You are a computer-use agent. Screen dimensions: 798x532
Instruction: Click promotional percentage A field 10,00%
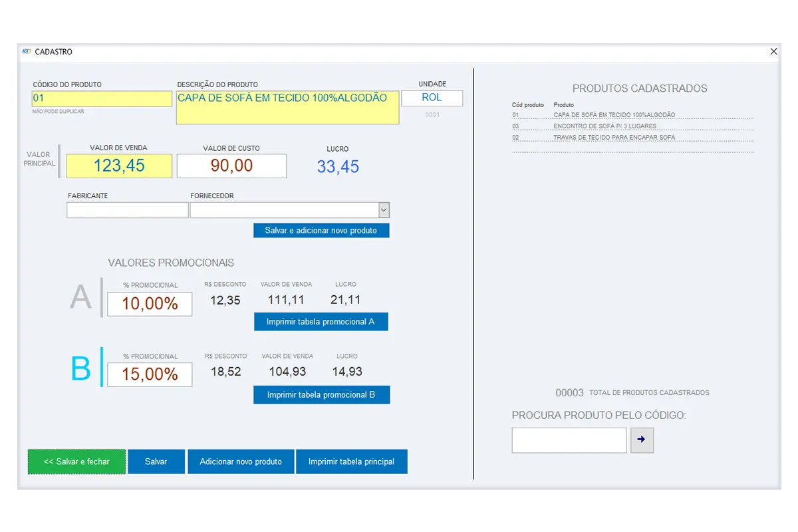(150, 304)
